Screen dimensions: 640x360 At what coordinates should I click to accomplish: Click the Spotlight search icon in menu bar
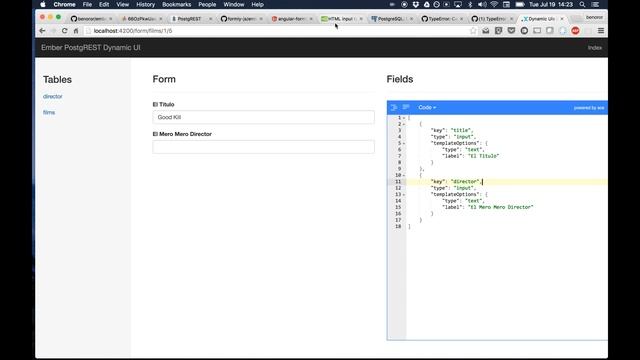click(x=582, y=4)
